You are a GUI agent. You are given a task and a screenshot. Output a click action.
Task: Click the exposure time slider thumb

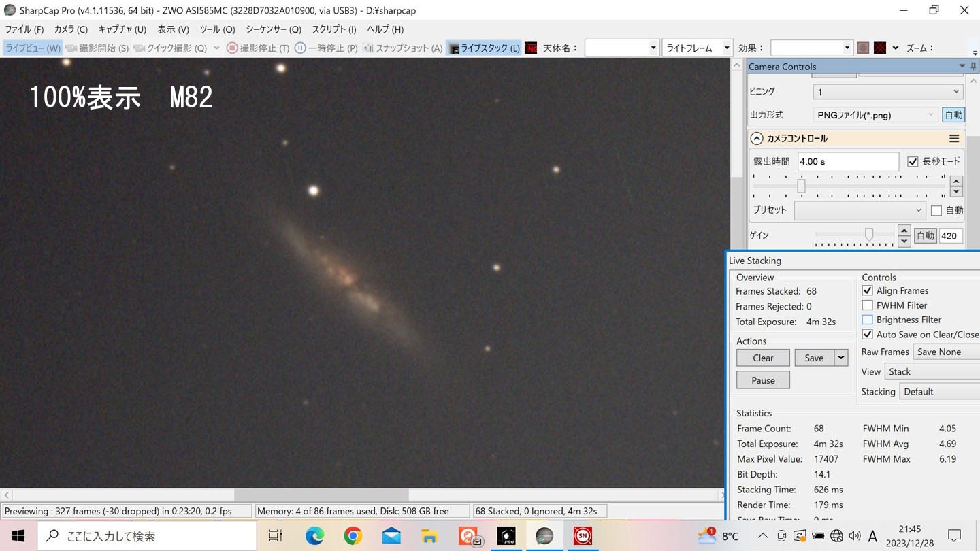pos(801,186)
